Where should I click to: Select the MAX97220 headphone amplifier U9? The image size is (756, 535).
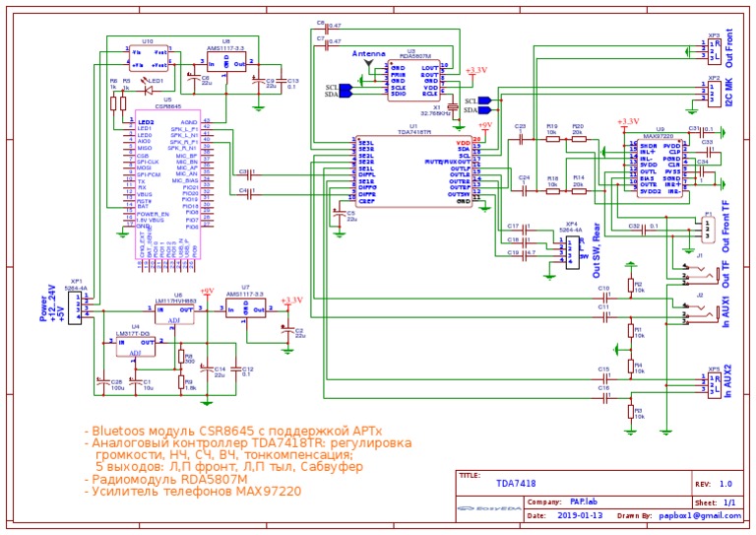660,167
